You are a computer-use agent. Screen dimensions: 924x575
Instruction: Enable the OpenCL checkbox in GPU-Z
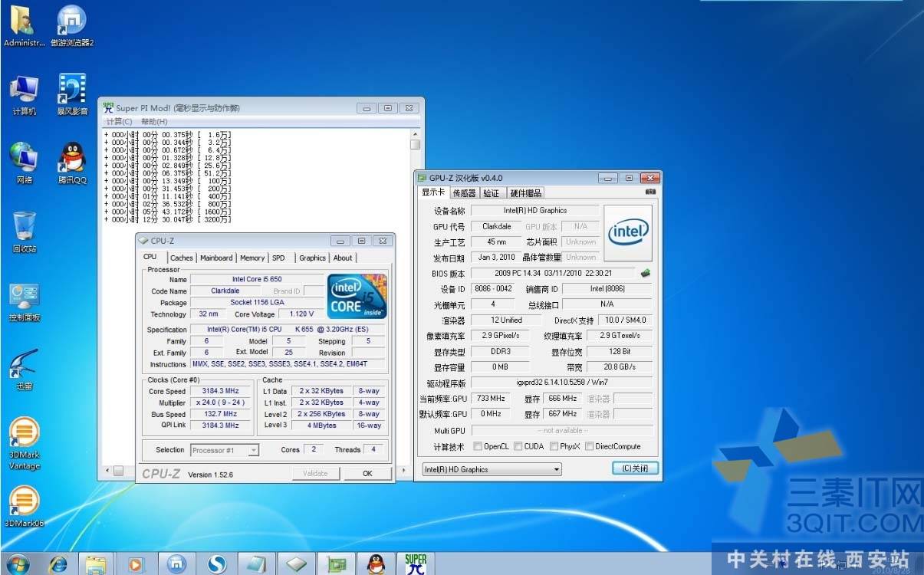[478, 446]
